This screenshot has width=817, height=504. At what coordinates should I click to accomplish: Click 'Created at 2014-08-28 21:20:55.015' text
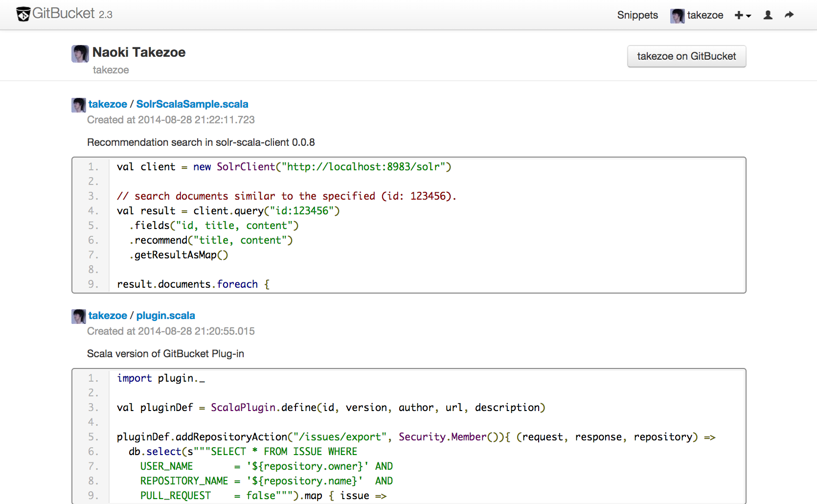point(171,331)
